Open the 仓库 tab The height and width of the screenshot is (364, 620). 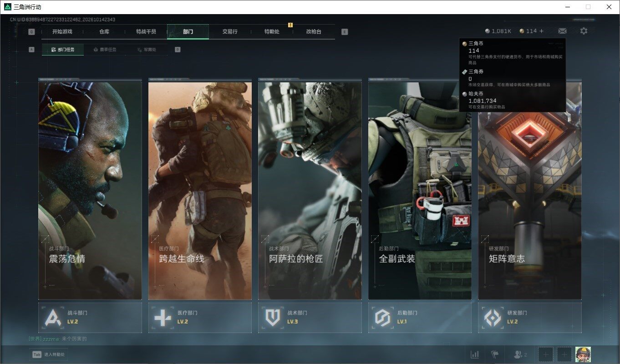point(104,31)
